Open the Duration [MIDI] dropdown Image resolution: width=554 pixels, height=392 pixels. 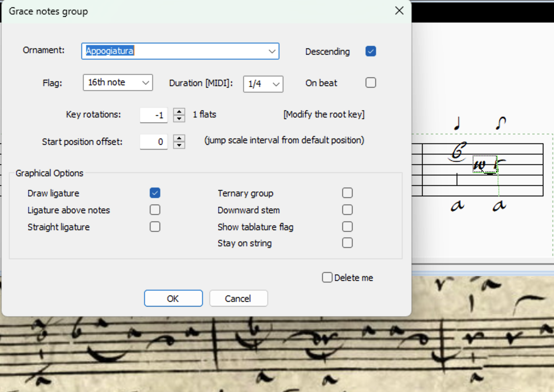point(276,85)
